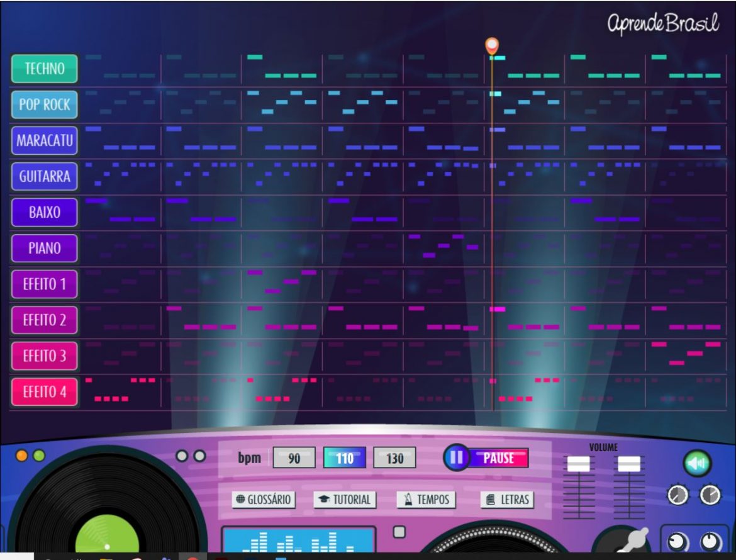Click the green label on the vinyl record
736x560 pixels.
(x=107, y=534)
